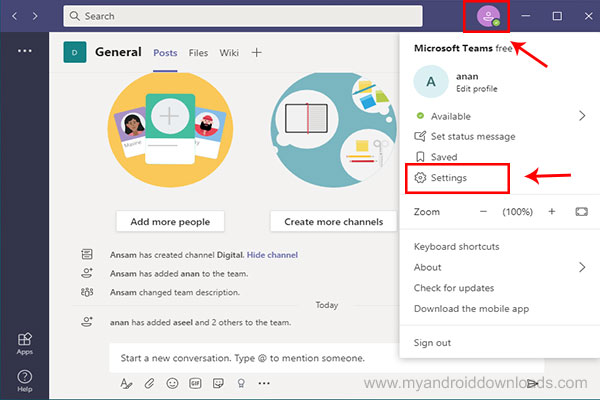Go forward with the right arrow
The image size is (600, 400).
point(35,16)
